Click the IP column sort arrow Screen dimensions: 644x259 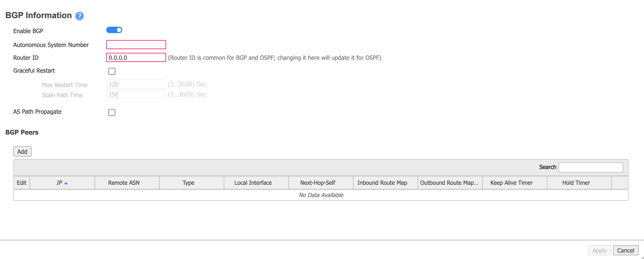coord(66,183)
